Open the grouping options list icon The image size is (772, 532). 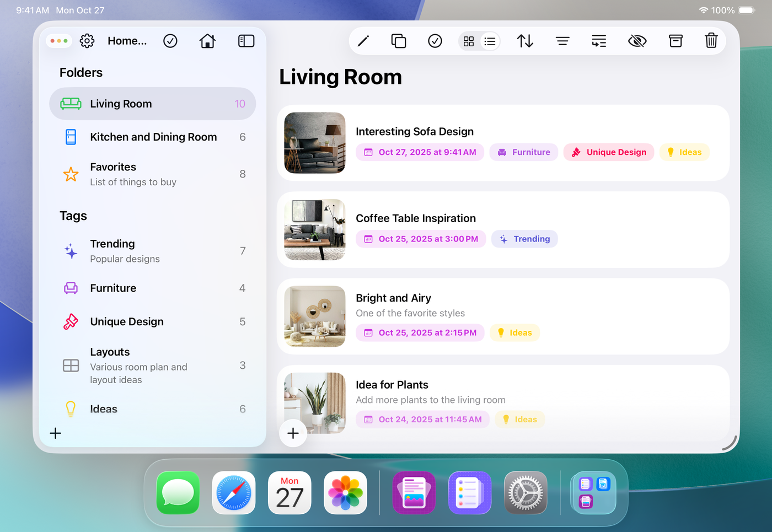599,41
